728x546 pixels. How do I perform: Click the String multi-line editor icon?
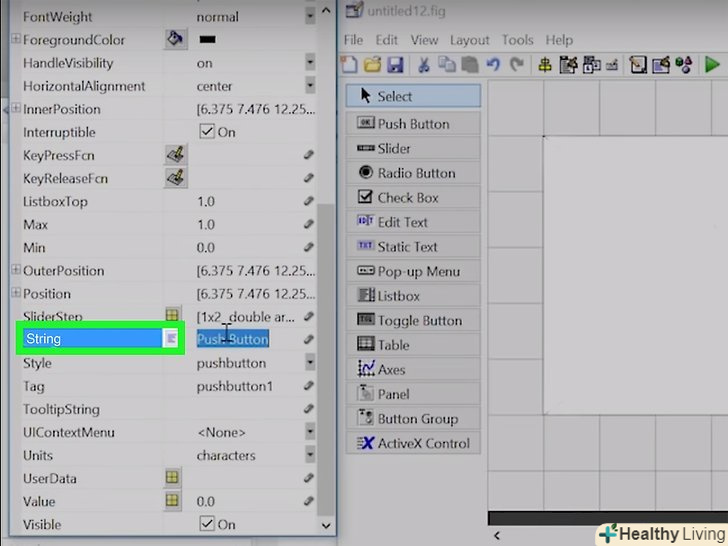172,339
